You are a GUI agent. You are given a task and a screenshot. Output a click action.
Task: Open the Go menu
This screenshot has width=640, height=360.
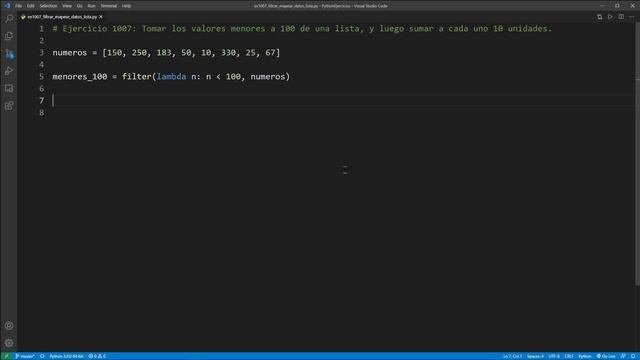[x=80, y=6]
